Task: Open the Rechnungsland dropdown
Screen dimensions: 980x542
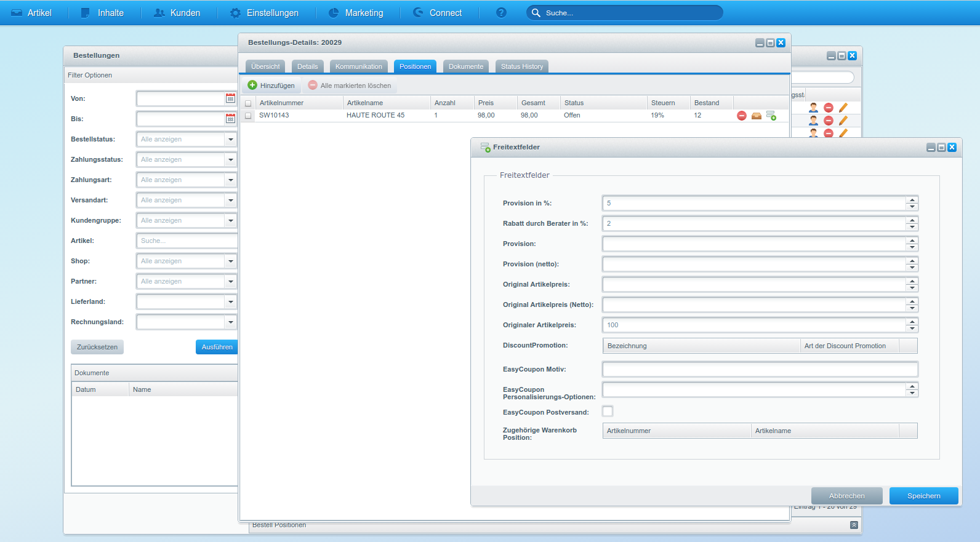Action: (231, 322)
